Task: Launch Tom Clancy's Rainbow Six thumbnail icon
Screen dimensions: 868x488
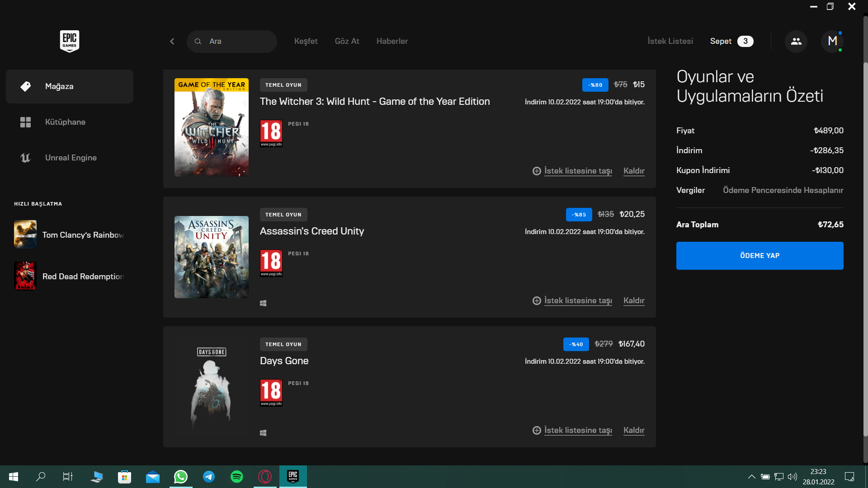Action: pos(25,234)
